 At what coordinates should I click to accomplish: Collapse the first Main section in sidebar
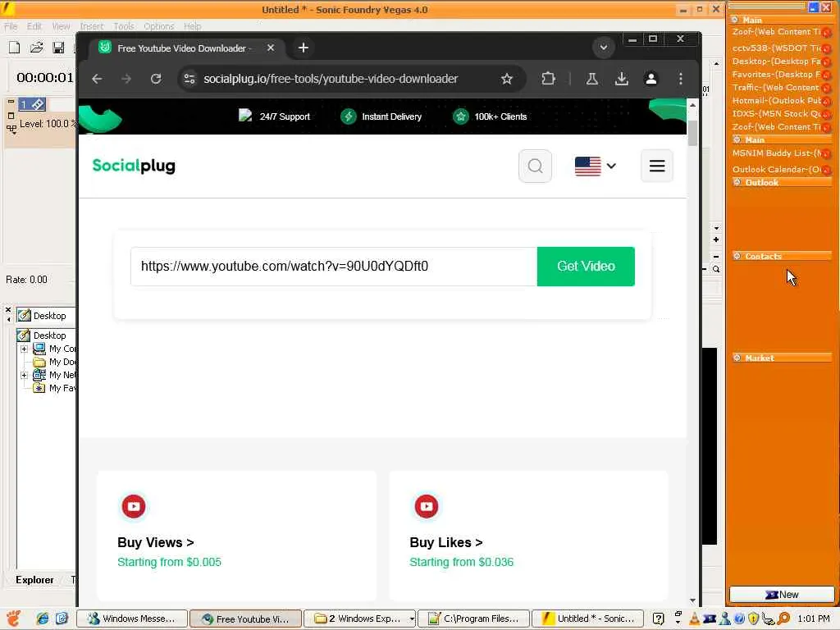[736, 20]
